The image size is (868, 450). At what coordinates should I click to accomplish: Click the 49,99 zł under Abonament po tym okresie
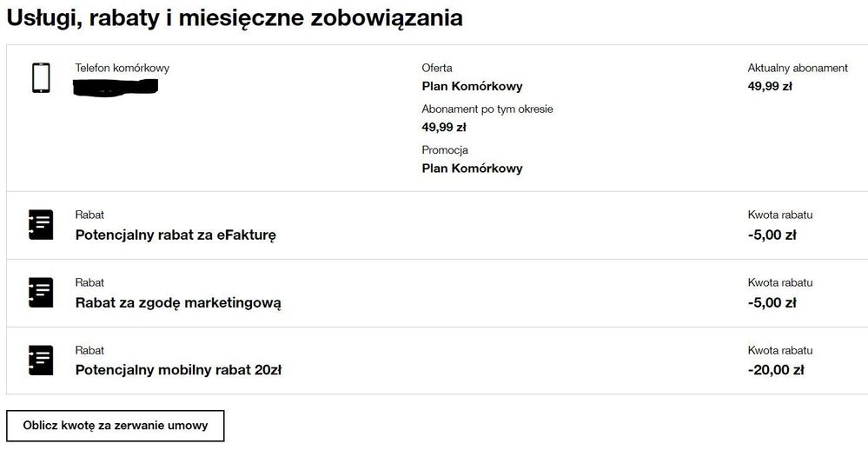click(x=444, y=127)
